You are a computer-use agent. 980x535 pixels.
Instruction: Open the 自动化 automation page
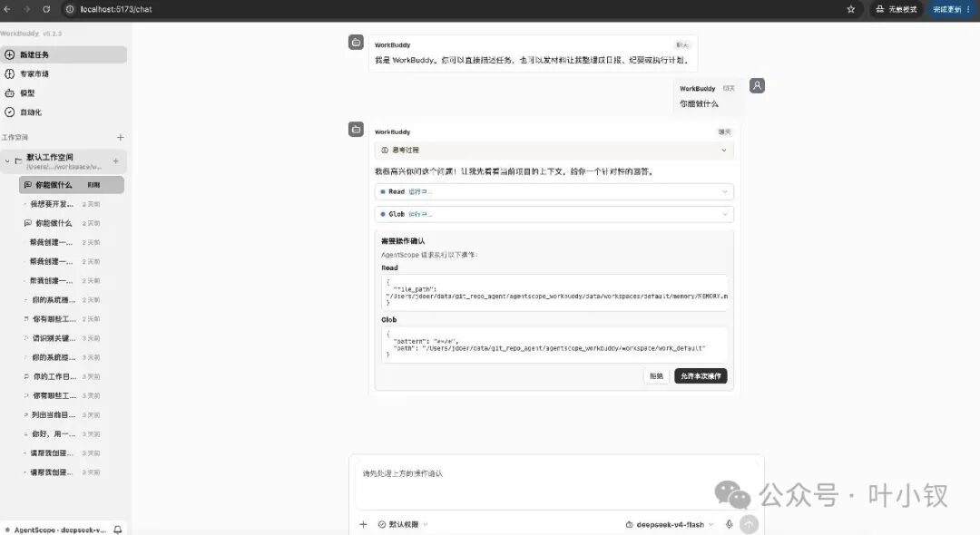click(64, 112)
